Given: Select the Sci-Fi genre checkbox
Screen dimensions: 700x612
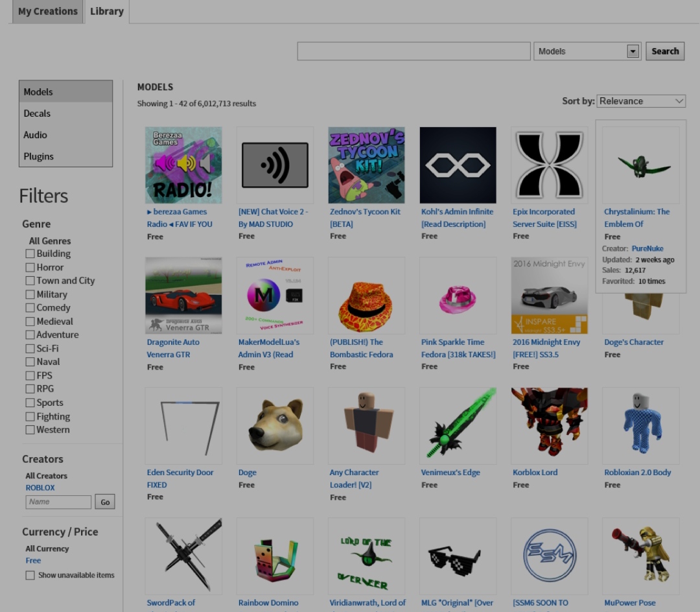Looking at the screenshot, I should click(30, 349).
